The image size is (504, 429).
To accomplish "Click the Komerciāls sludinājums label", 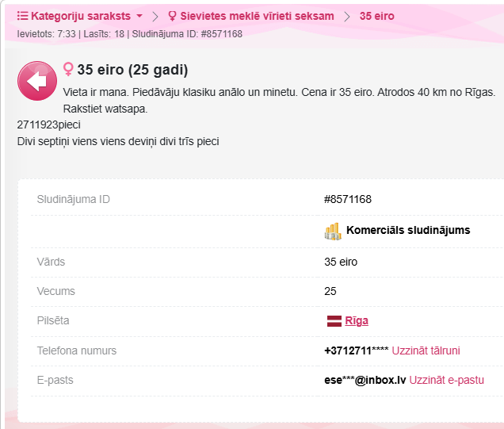I will point(408,230).
